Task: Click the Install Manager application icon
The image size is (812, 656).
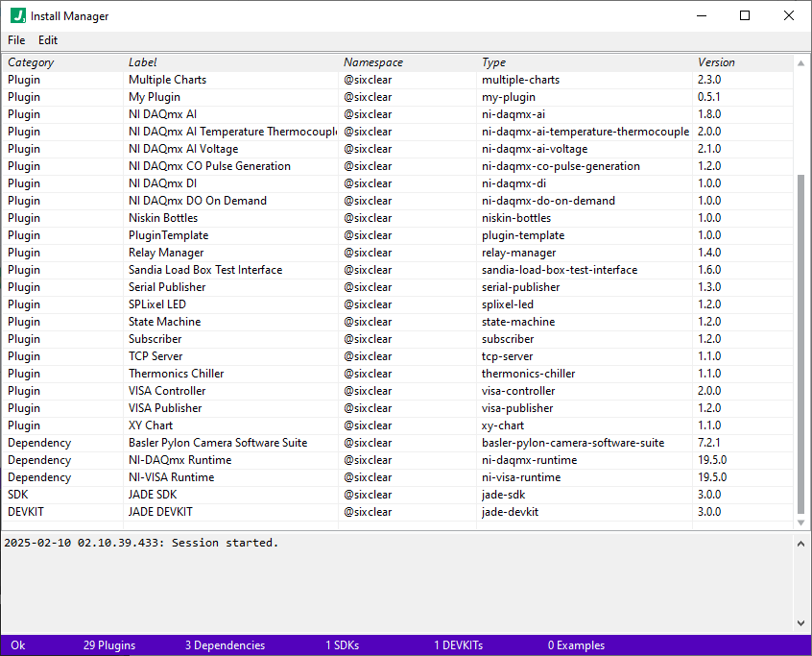Action: coord(16,15)
